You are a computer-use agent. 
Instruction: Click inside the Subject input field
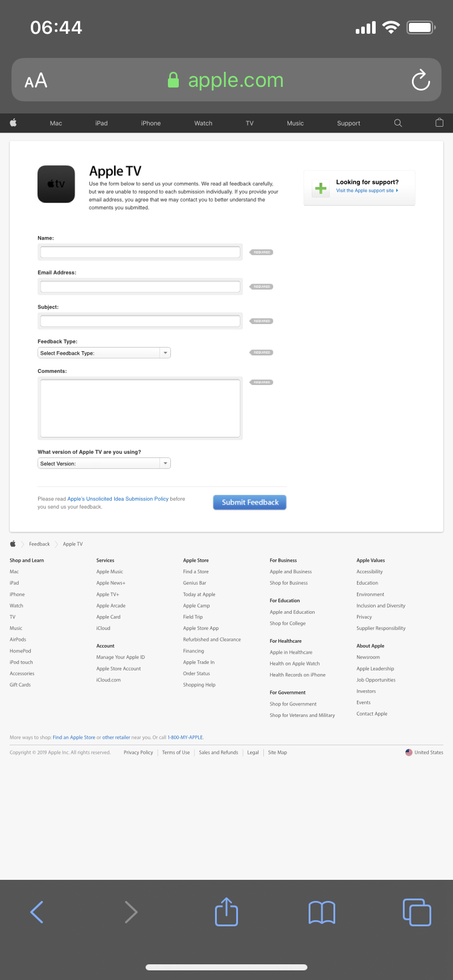140,321
